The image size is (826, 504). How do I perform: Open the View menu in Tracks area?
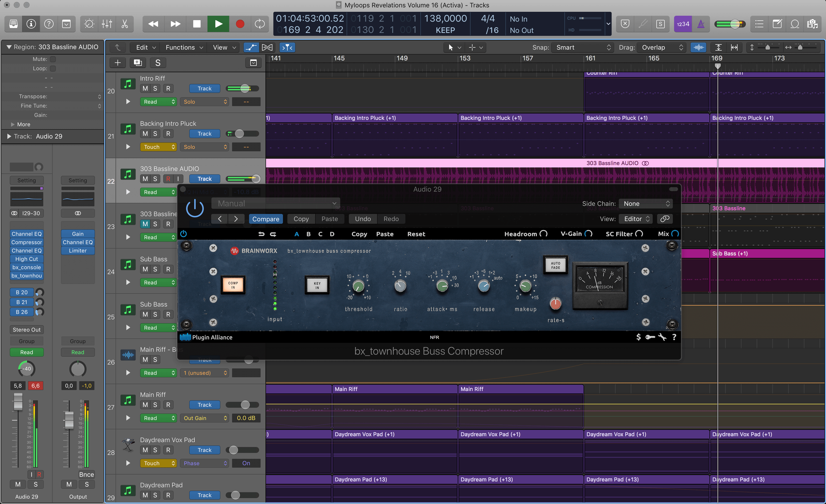coord(224,47)
